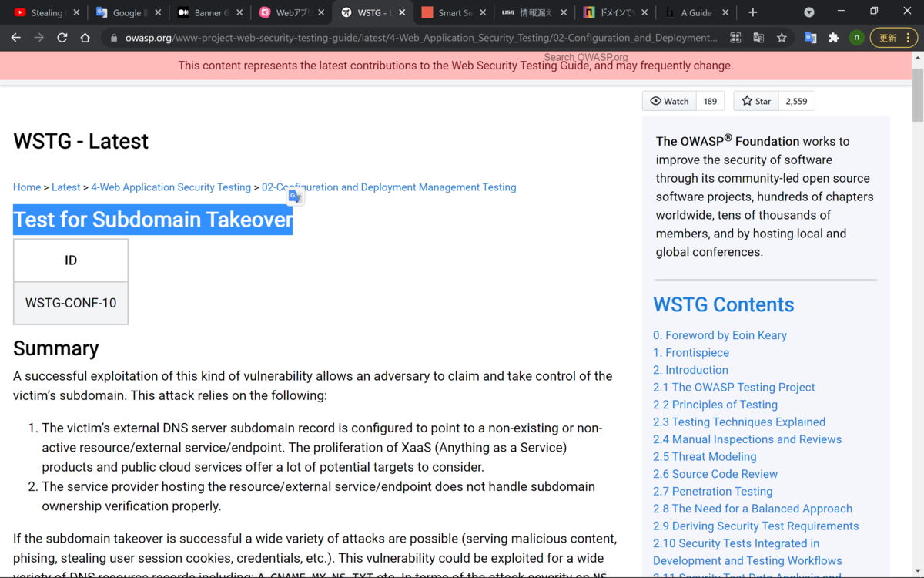Open 2.8 The Need for a Balanced Approach
The height and width of the screenshot is (578, 924).
tap(752, 509)
